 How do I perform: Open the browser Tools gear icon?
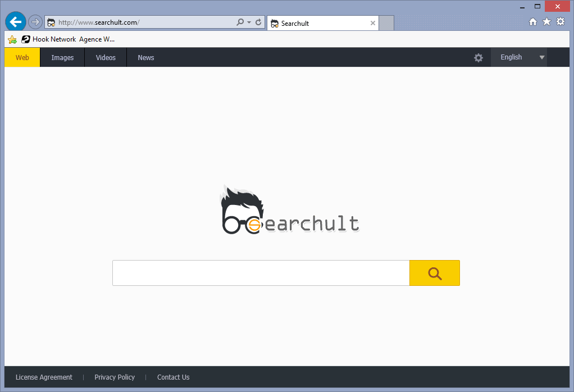(560, 22)
